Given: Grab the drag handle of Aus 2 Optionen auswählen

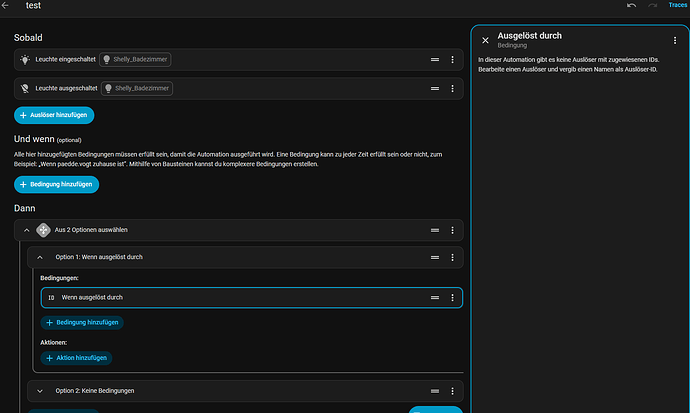Looking at the screenshot, I should 435,230.
